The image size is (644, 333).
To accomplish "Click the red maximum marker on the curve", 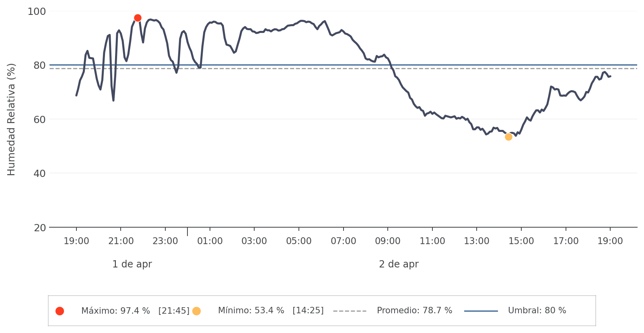I will point(138,18).
